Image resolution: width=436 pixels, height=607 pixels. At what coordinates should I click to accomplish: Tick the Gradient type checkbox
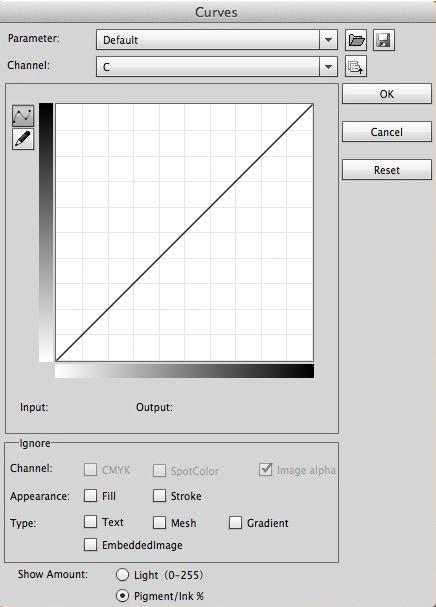235,522
